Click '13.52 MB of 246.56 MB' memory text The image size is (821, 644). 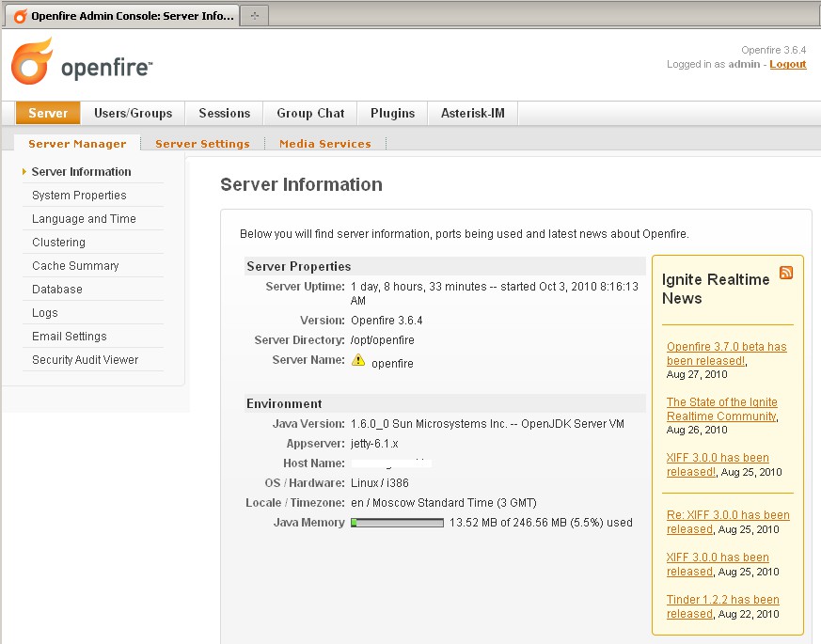[541, 523]
